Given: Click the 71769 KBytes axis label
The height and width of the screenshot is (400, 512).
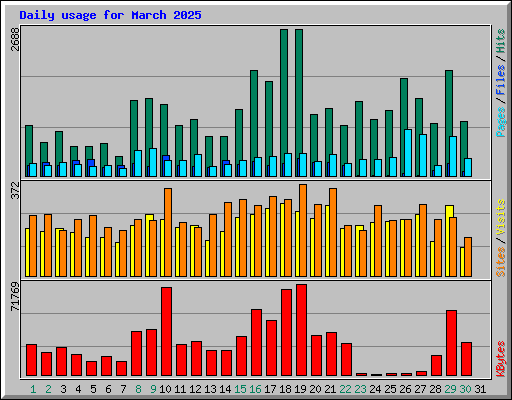Looking at the screenshot, I should [15, 297].
